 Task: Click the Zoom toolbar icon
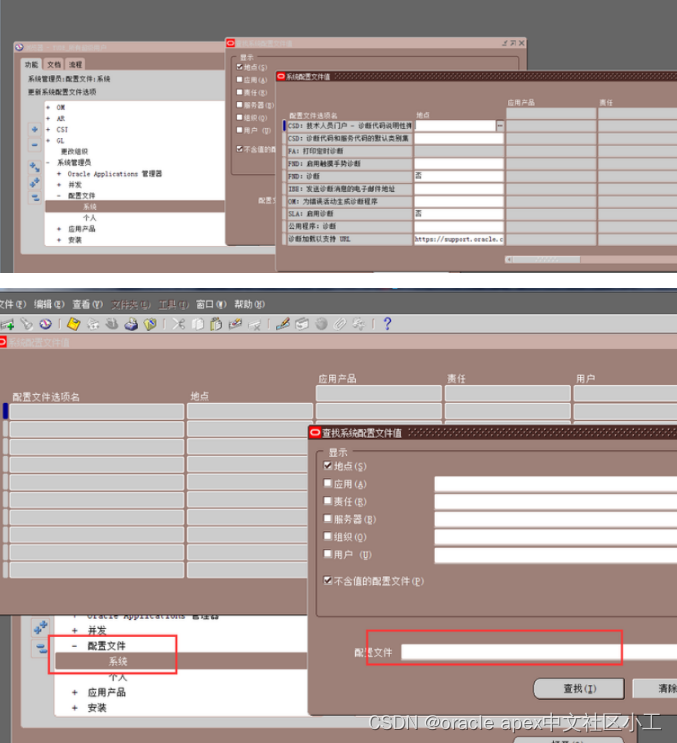point(302,324)
